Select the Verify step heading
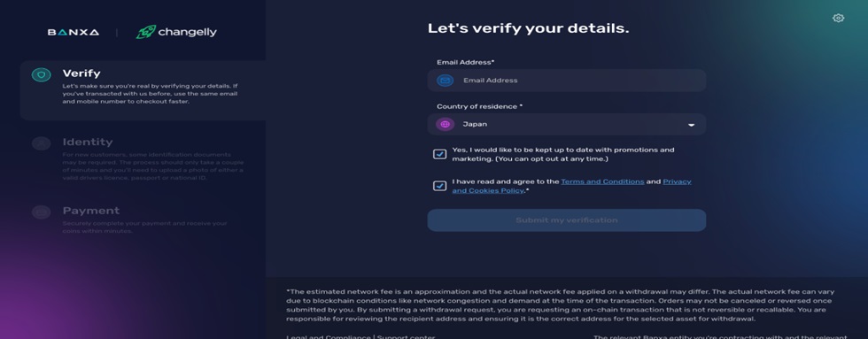868x339 pixels. click(81, 73)
